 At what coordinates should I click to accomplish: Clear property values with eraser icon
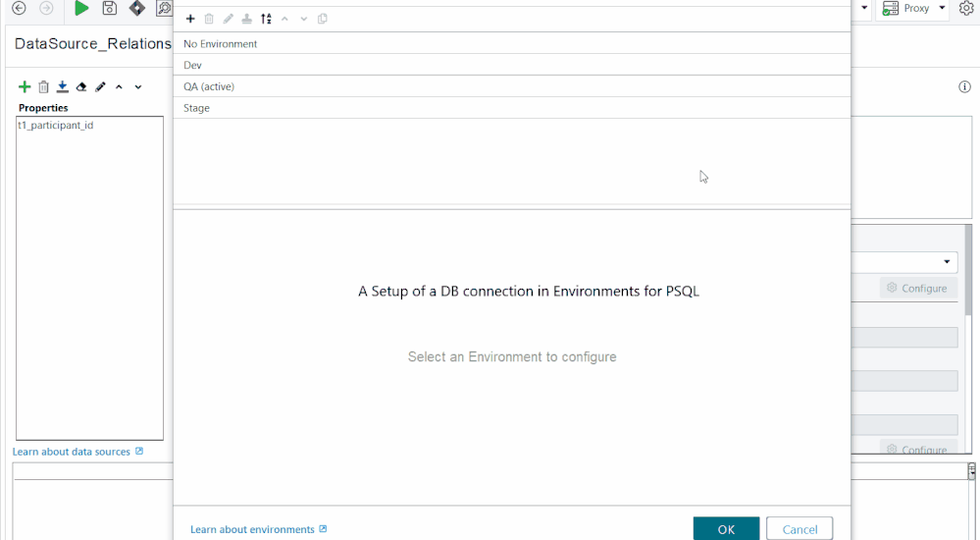point(81,87)
